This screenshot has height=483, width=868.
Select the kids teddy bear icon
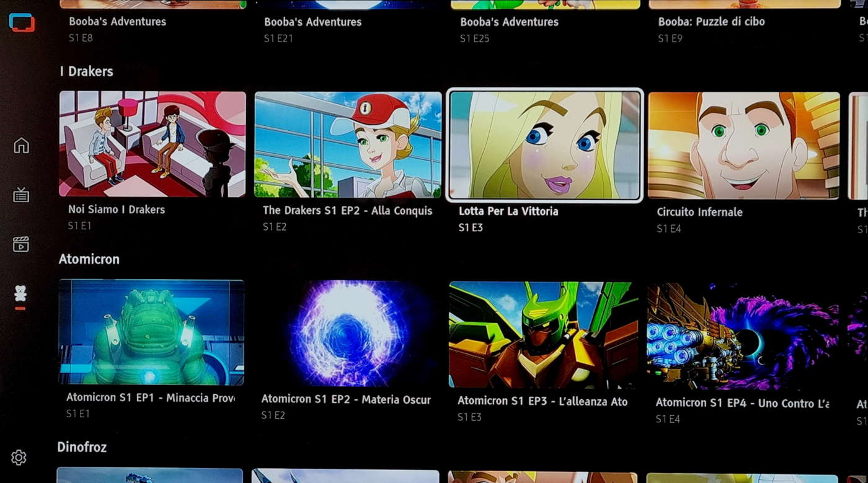coord(20,293)
